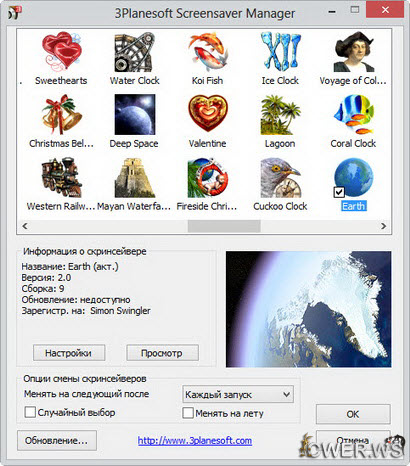Select the Deep Space screensaver icon
This screenshot has height=466, width=410.
pos(135,115)
